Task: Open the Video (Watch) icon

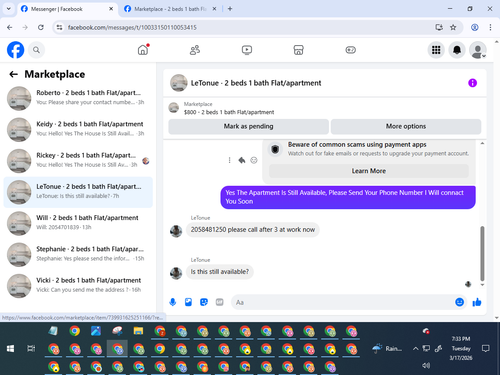Action: (x=247, y=50)
